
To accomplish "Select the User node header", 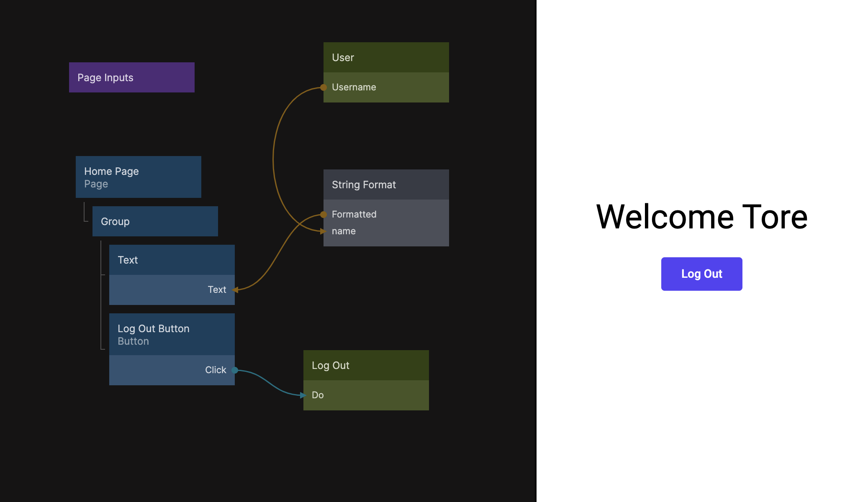I will pos(386,57).
